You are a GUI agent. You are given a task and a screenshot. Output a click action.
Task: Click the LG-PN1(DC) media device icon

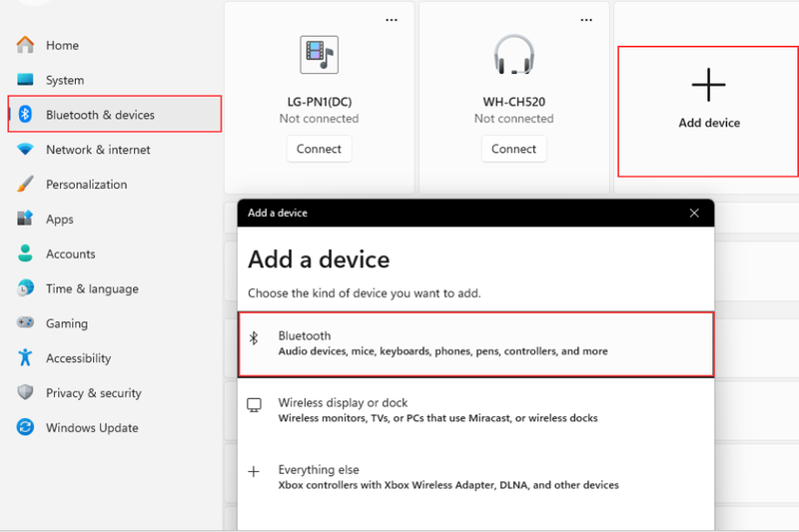319,55
